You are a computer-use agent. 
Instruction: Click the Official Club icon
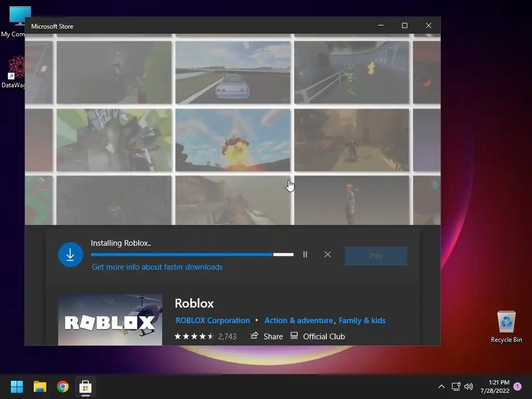[x=294, y=336]
